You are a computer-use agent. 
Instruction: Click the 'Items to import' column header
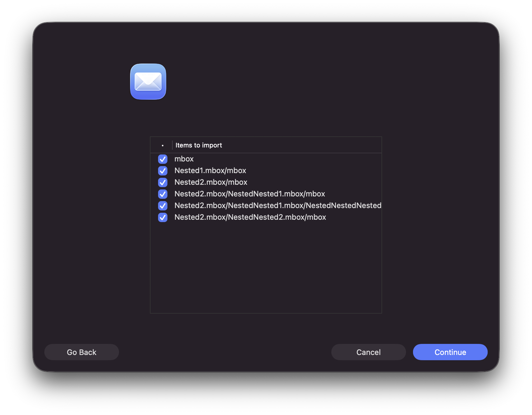pyautogui.click(x=277, y=145)
